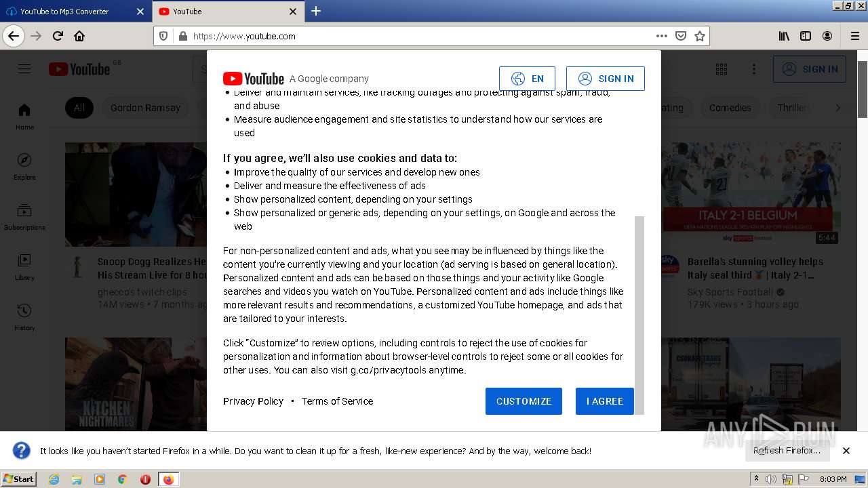868x488 pixels.
Task: Open Kitchen Nightmares video thumbnail
Action: pyautogui.click(x=136, y=384)
